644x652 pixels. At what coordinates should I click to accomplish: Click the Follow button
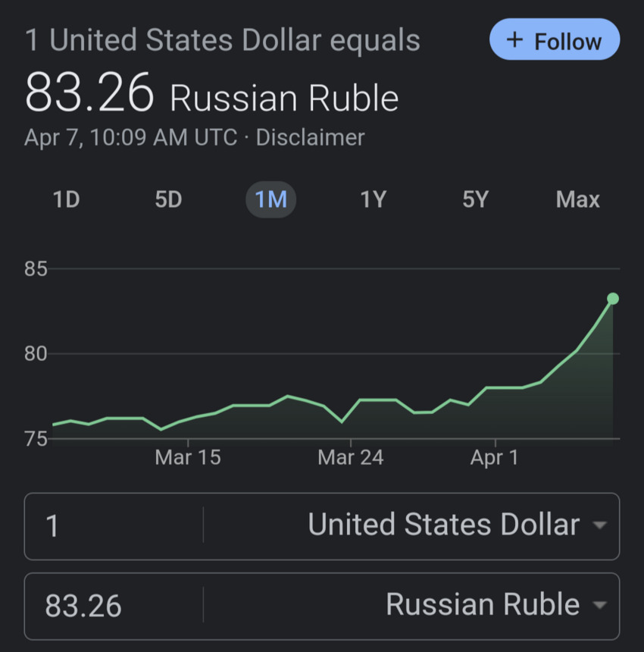(x=555, y=39)
